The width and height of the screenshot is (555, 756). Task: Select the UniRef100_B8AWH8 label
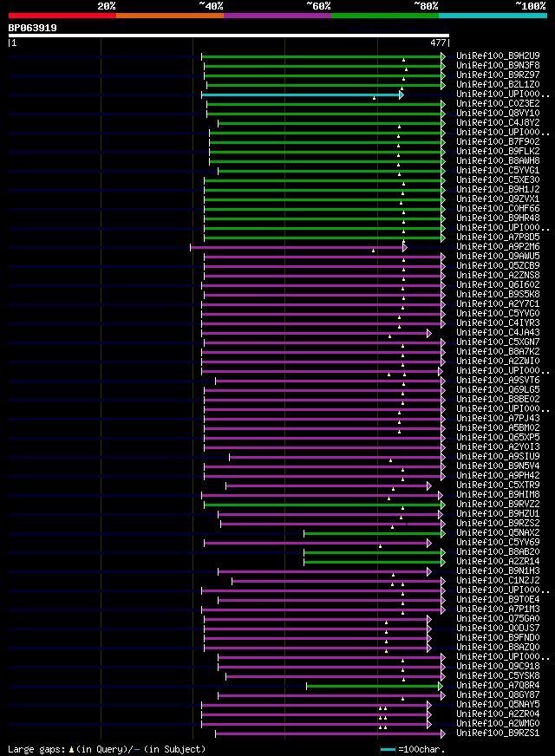(498, 161)
